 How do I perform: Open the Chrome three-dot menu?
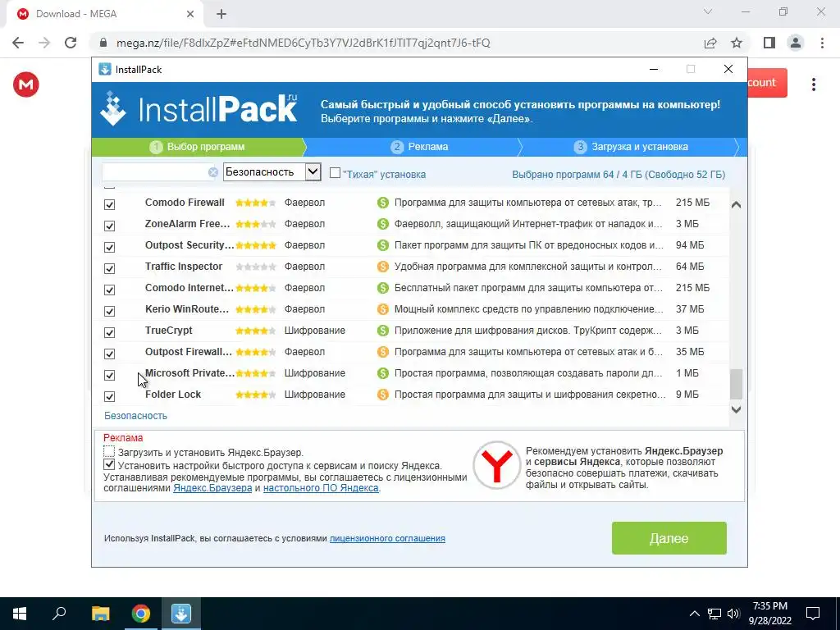click(x=822, y=43)
